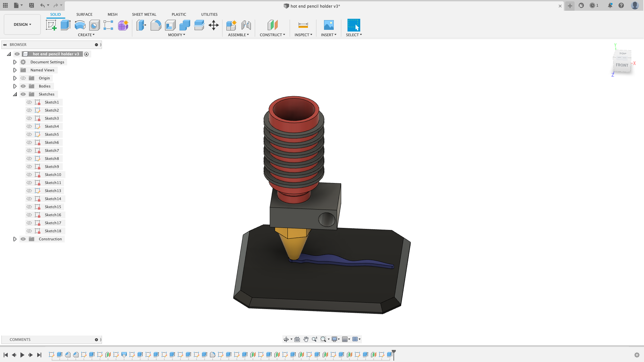
Task: Select the Press Pull tool
Action: (x=141, y=25)
